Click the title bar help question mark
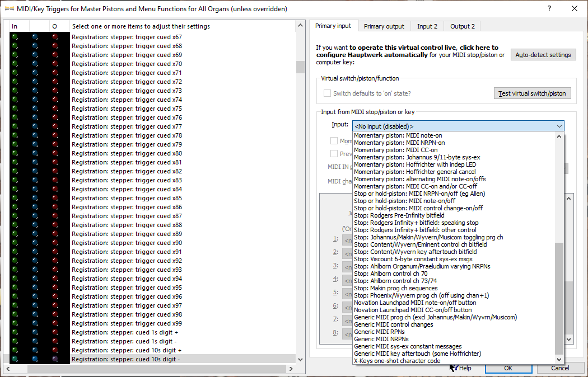The image size is (588, 377). click(548, 8)
